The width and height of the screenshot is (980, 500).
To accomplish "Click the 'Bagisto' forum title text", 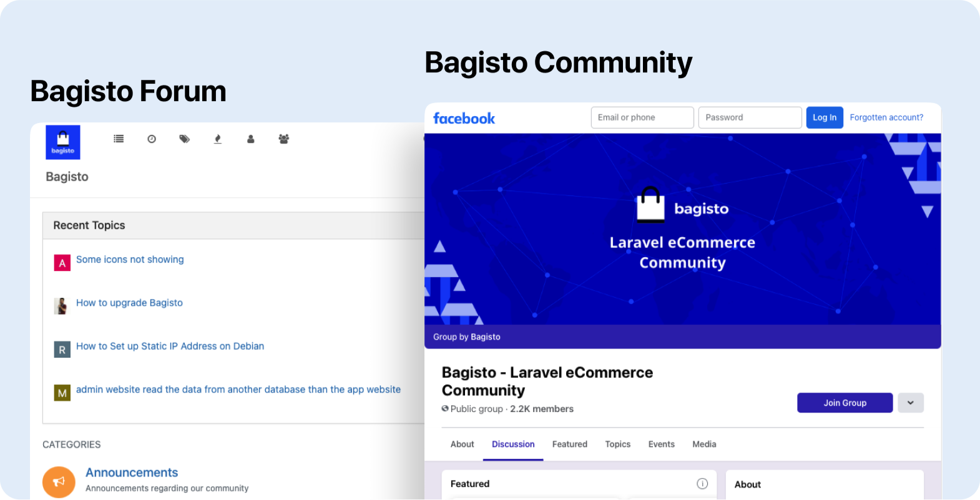I will pyautogui.click(x=67, y=177).
